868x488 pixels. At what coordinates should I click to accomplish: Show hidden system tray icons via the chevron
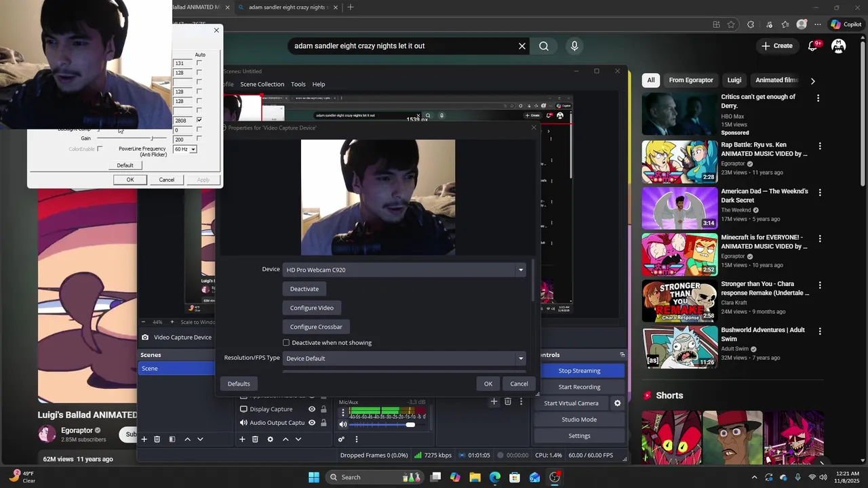tap(754, 477)
